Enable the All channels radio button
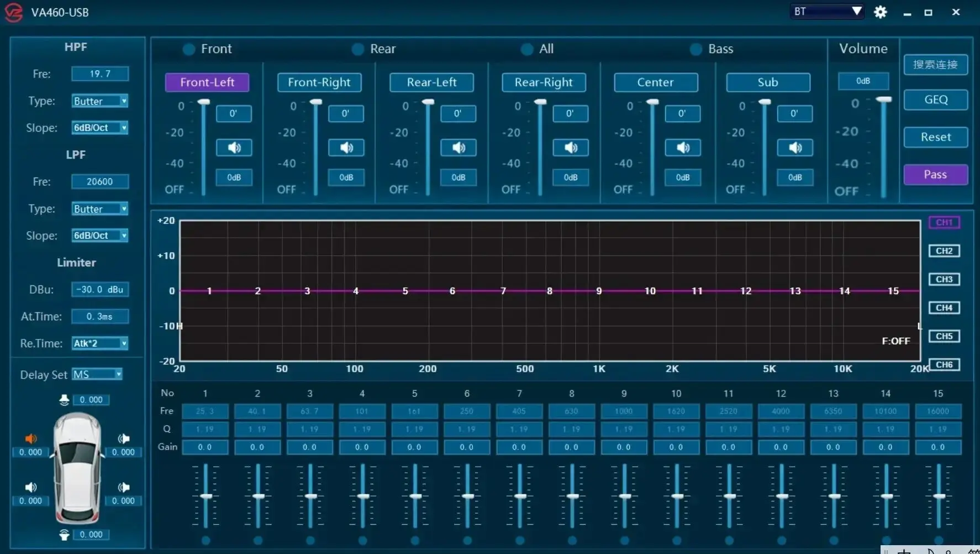This screenshot has height=554, width=980. (x=527, y=49)
